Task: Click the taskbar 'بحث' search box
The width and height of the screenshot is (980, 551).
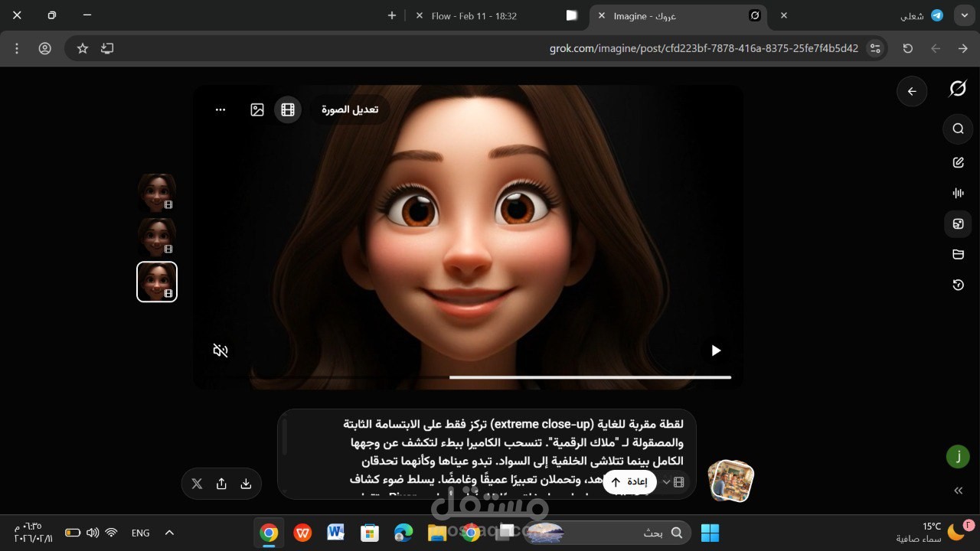Action: pyautogui.click(x=609, y=533)
